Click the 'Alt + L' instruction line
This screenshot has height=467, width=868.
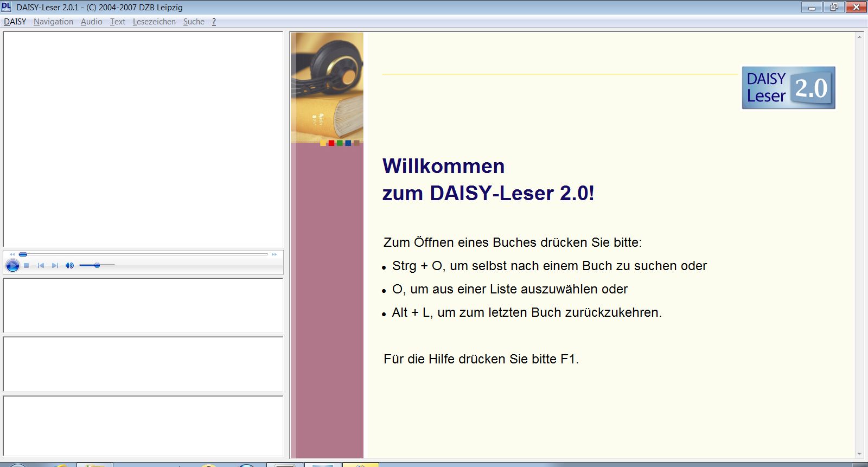click(527, 312)
